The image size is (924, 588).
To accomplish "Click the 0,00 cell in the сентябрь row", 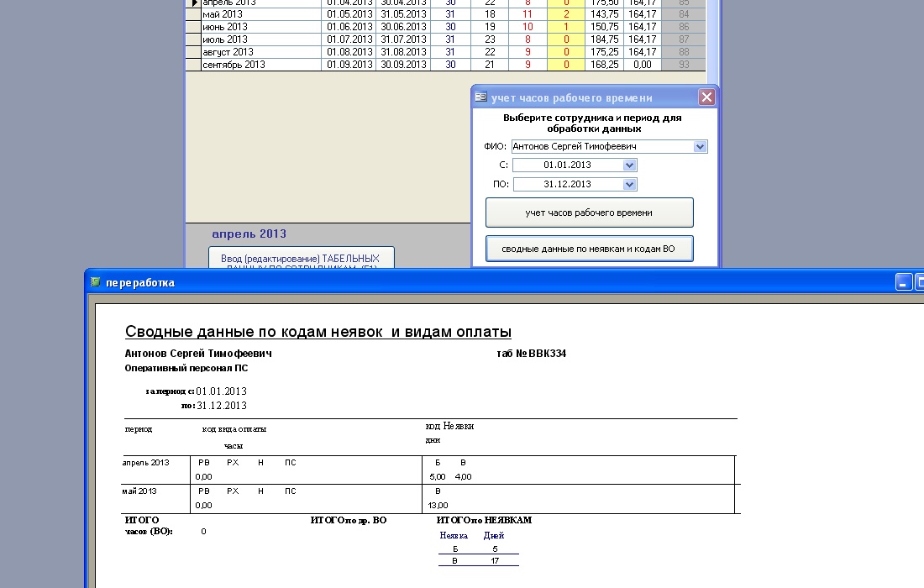I will 643,65.
